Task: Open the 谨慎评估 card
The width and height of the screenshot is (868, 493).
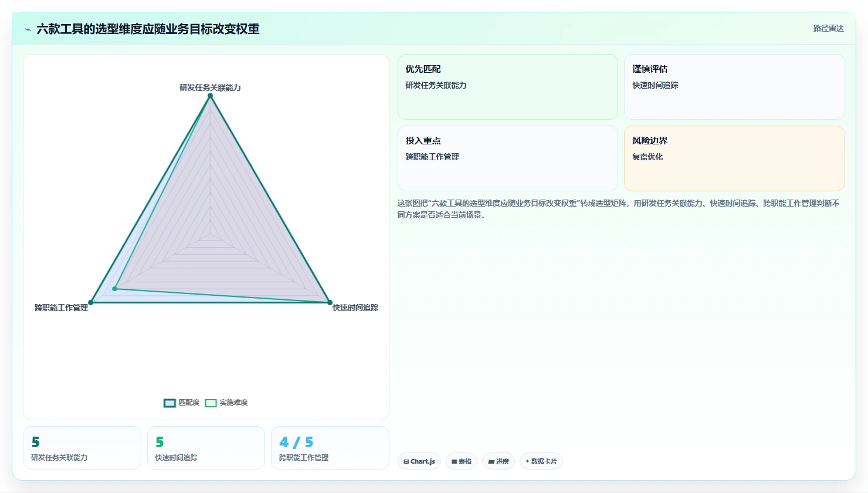Action: click(x=734, y=87)
